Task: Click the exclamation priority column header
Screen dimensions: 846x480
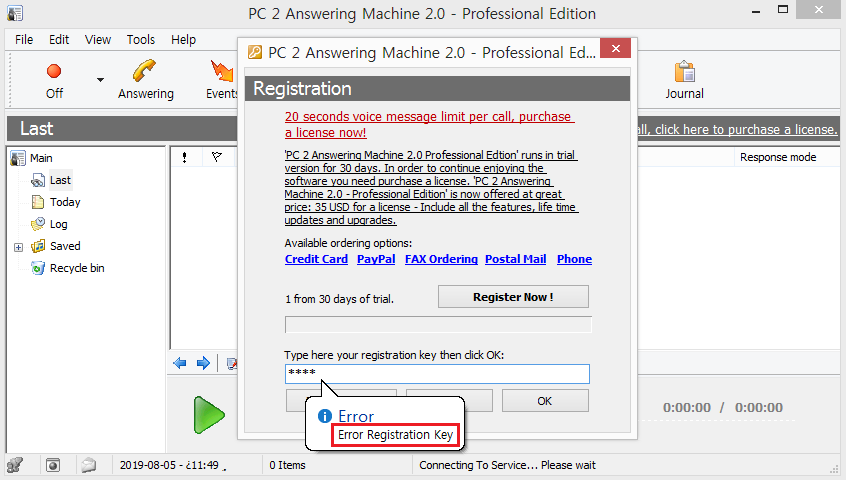Action: pyautogui.click(x=185, y=157)
